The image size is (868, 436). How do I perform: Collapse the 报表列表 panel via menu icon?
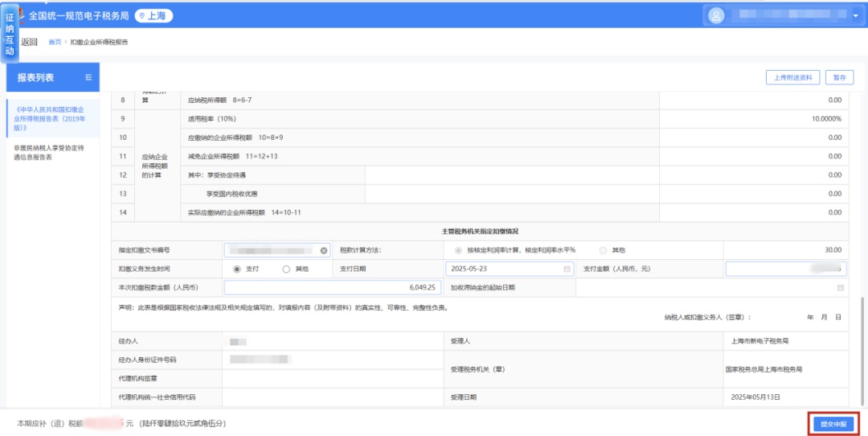[x=88, y=77]
